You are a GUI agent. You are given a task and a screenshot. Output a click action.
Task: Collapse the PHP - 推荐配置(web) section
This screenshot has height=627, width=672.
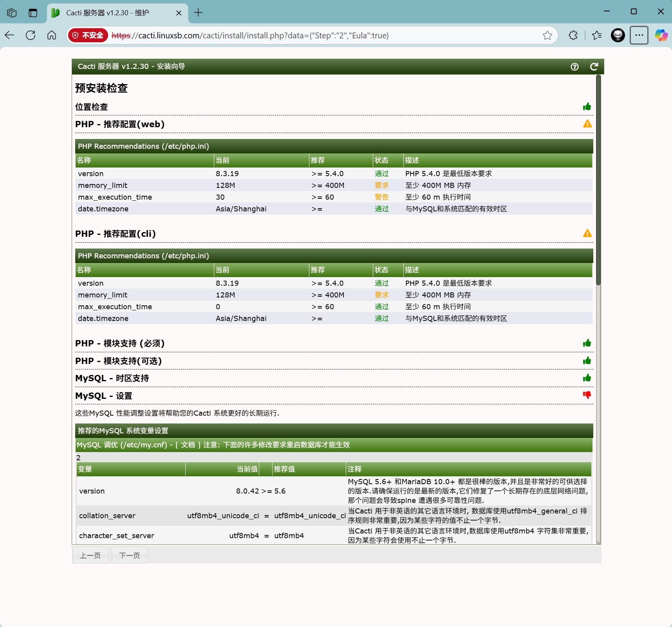[120, 124]
